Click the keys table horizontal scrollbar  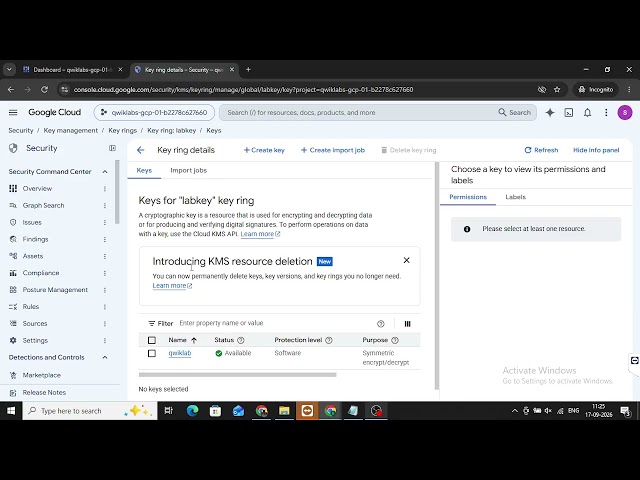click(238, 374)
